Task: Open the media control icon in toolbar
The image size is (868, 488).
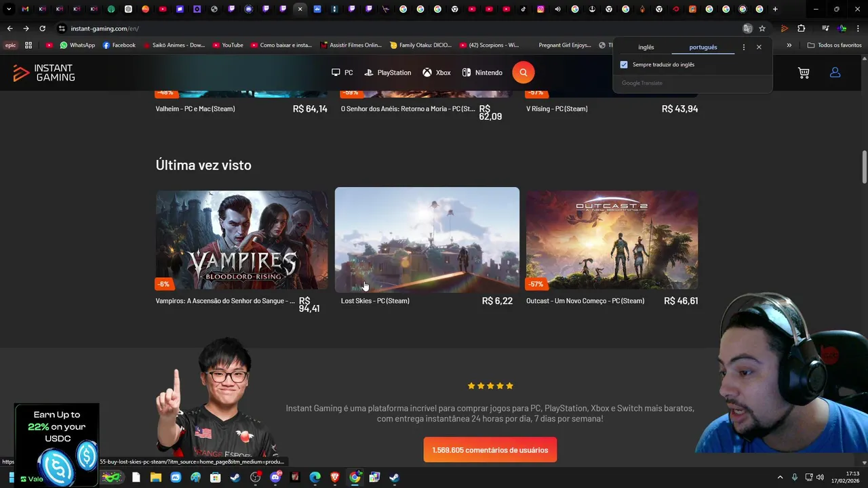Action: (x=825, y=28)
